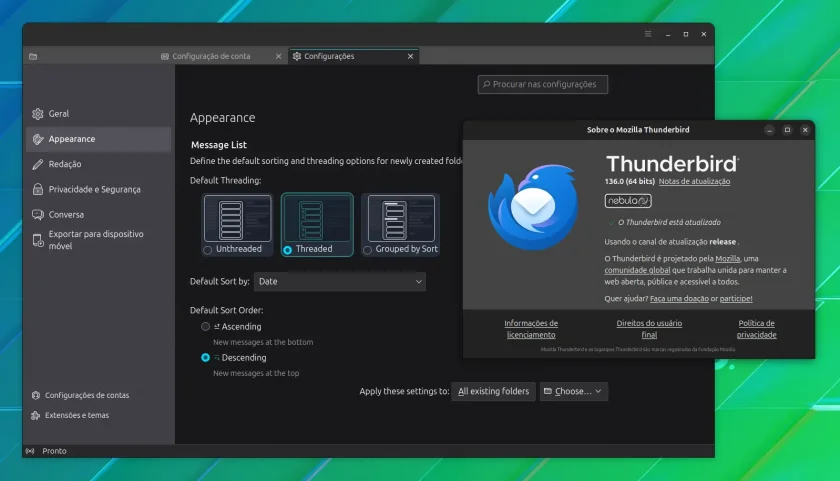Click the Unthreaded layout thumbnail
840x481 pixels.
coord(237,219)
